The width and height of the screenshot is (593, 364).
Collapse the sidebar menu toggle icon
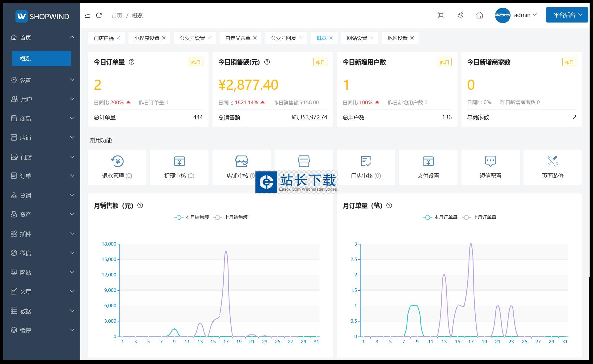87,15
